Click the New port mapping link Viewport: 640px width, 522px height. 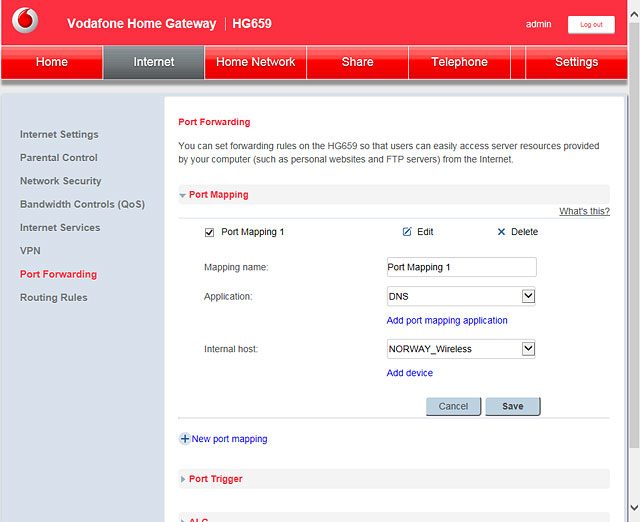229,439
